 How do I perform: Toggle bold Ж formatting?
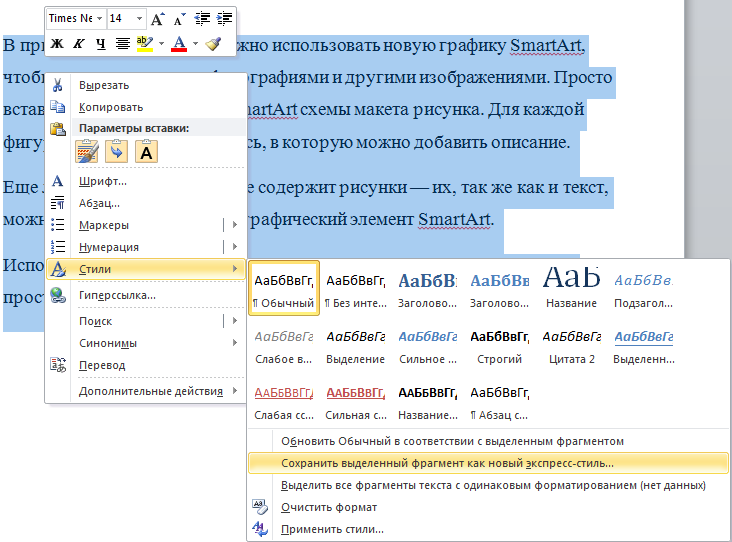[58, 43]
